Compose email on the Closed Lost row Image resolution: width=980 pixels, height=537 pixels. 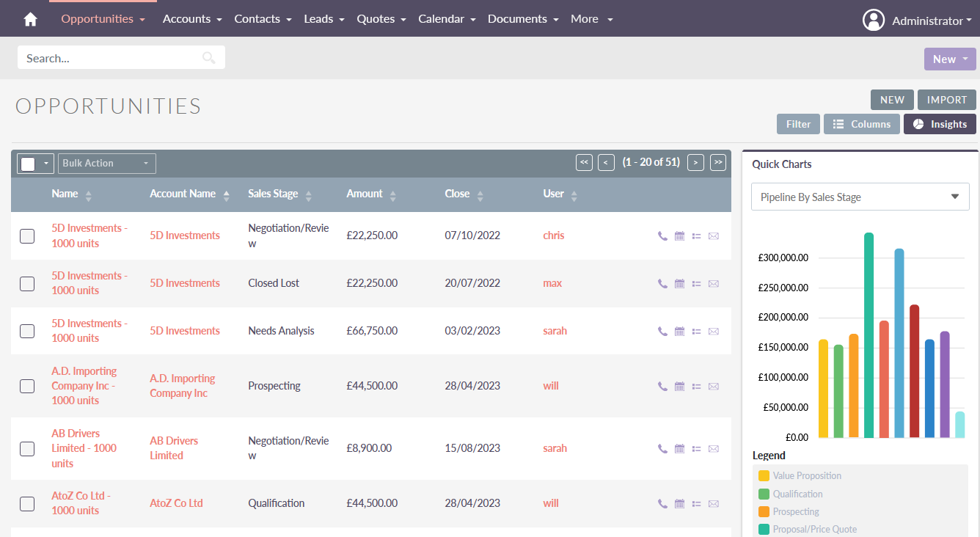[714, 284]
